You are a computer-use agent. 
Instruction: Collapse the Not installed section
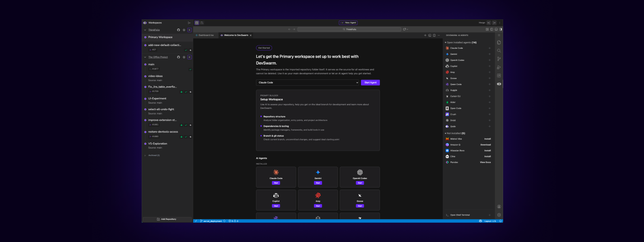(446, 133)
